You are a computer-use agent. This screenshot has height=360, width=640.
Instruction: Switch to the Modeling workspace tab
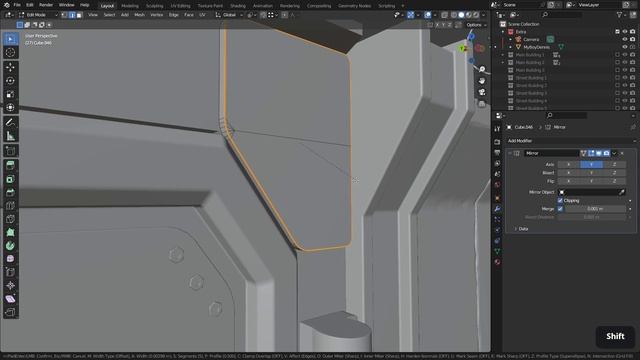click(130, 6)
